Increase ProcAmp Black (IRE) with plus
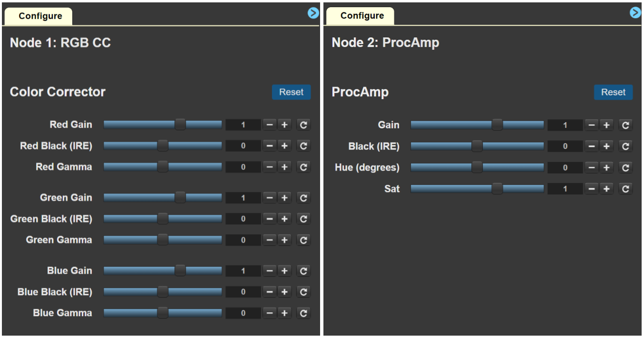Screen dimensions: 644x338 [606, 147]
